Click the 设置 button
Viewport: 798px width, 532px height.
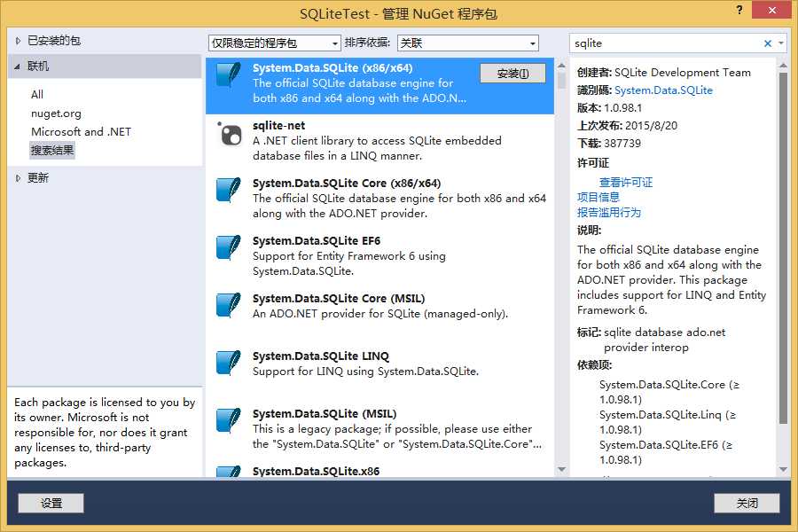[51, 504]
